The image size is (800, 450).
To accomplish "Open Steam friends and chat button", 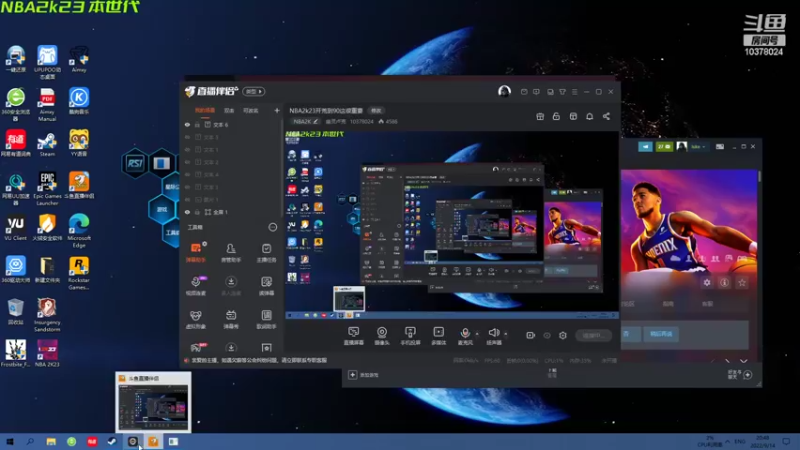I will [740, 374].
